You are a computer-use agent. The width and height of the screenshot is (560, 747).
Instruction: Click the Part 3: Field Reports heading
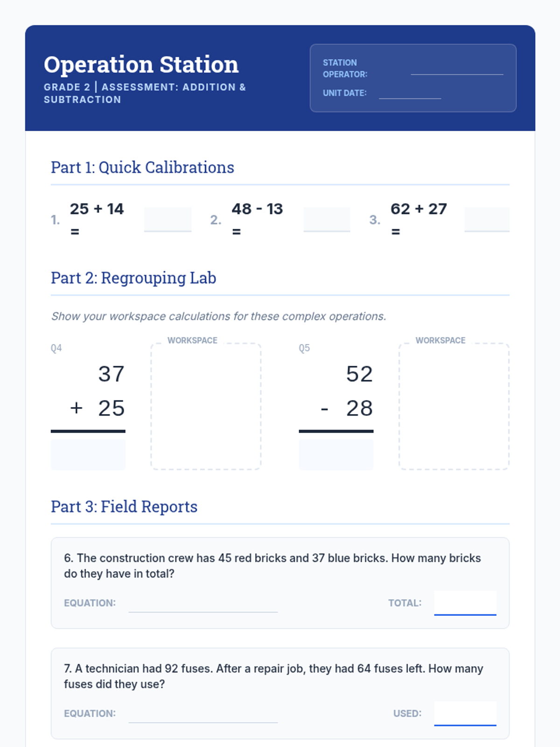click(x=124, y=507)
